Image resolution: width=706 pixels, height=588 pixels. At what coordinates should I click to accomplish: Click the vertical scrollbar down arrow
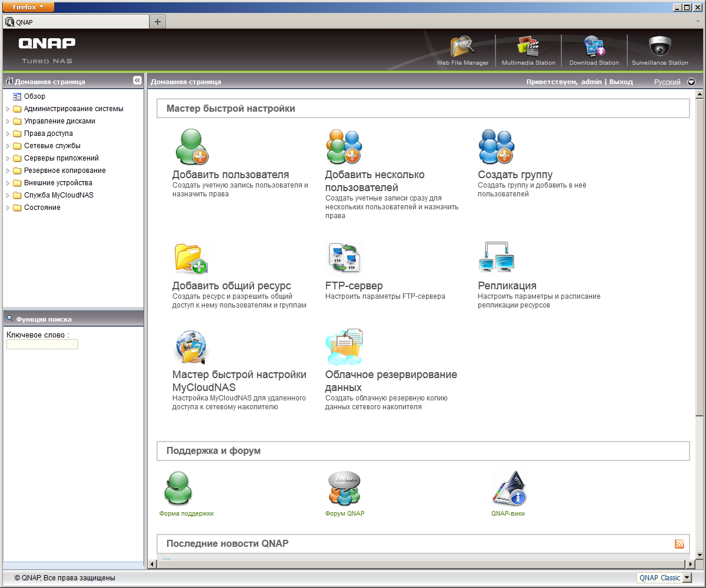[700, 554]
